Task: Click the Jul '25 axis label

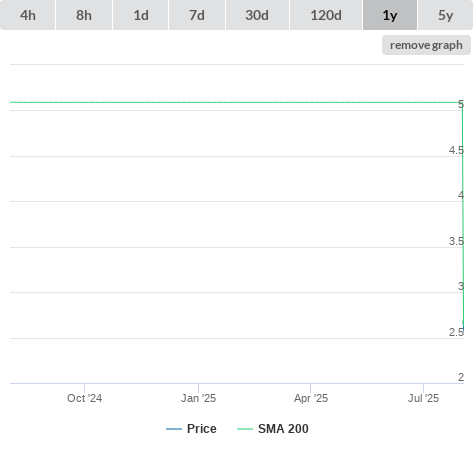Action: tap(424, 398)
